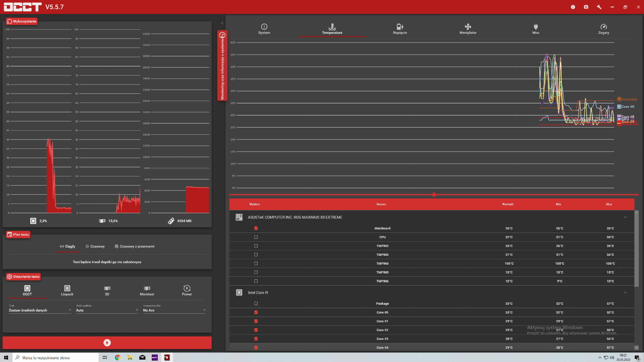This screenshot has height=362, width=644.
Task: Uncheck the Mainboard temperature checkbox
Action: click(256, 228)
